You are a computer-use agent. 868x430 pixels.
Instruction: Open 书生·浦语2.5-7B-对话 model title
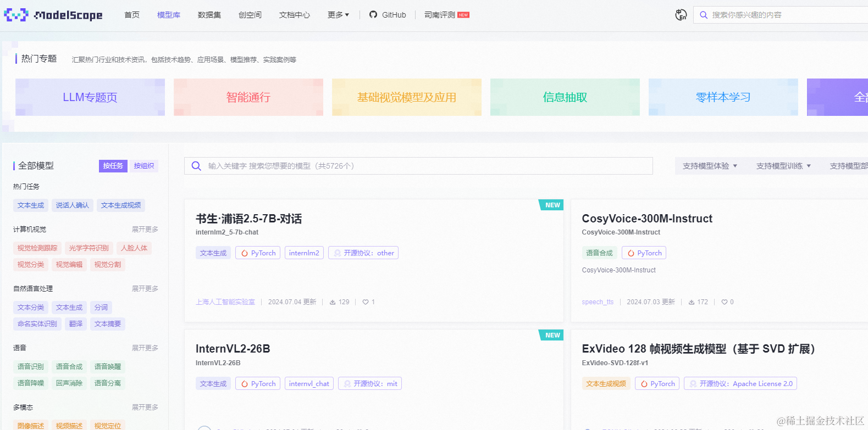point(248,219)
